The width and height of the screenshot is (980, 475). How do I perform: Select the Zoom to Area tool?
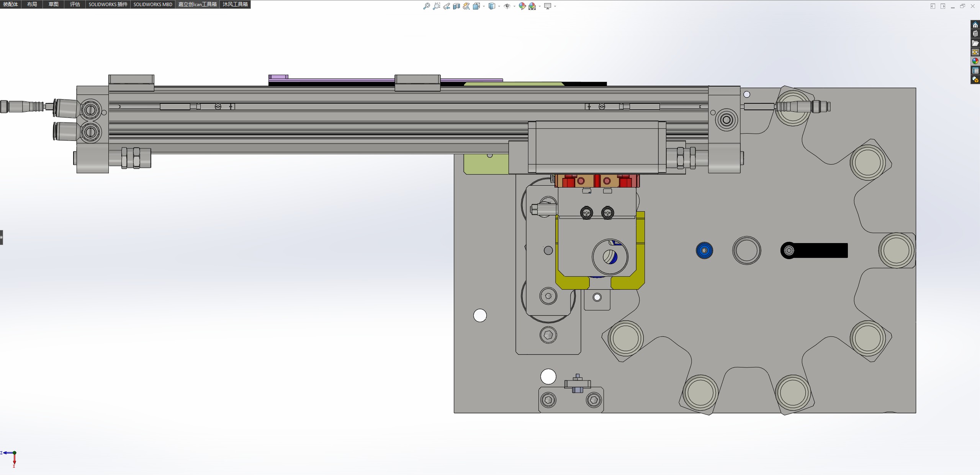coord(436,6)
